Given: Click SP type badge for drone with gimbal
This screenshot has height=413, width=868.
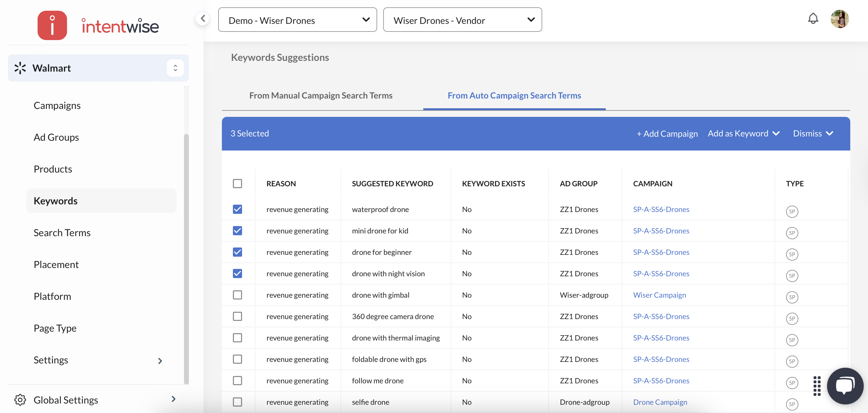Looking at the screenshot, I should tap(792, 297).
